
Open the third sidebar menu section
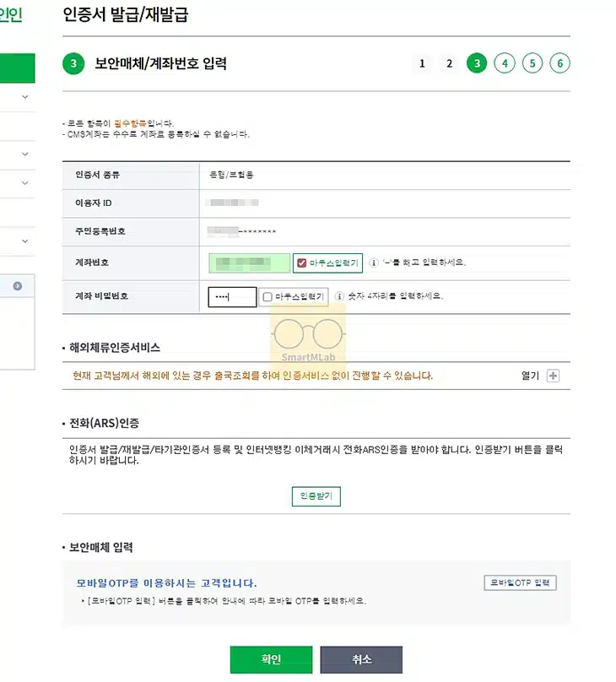[x=24, y=181]
